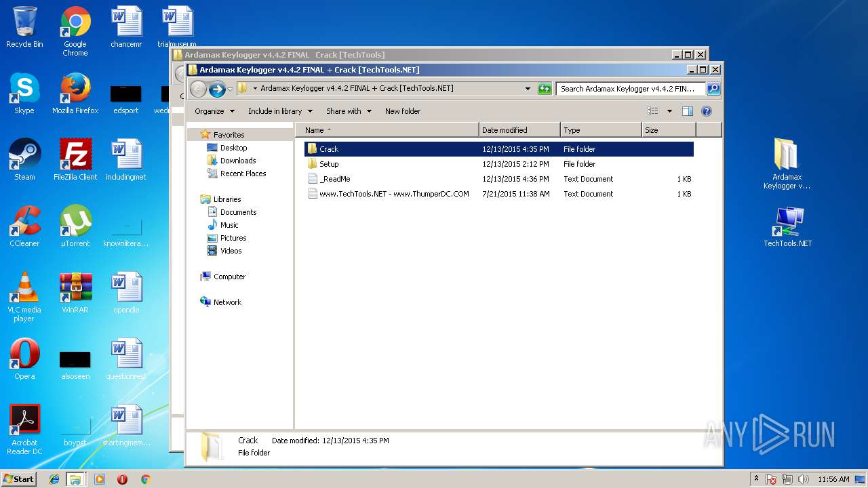The width and height of the screenshot is (868, 488).
Task: Open the opendie Word document
Action: pos(126,293)
